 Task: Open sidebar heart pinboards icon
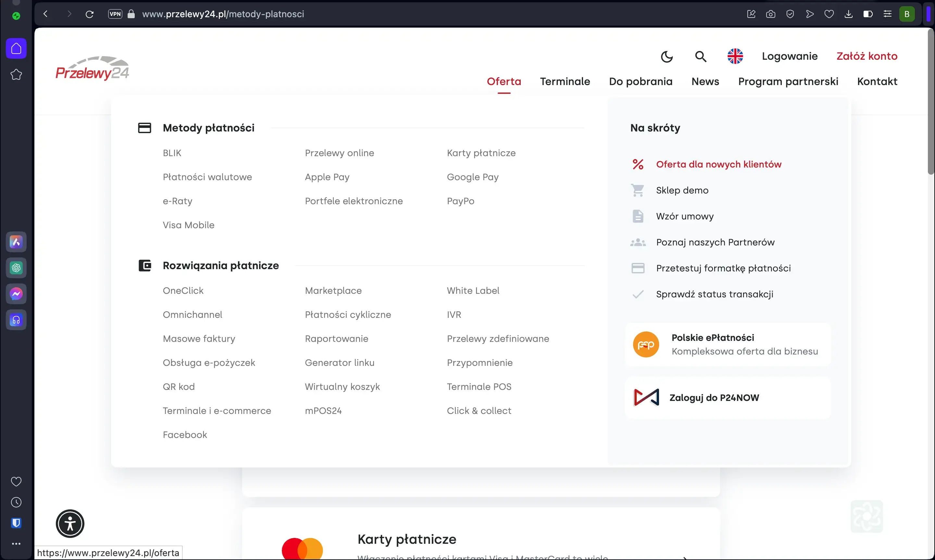[x=16, y=481]
